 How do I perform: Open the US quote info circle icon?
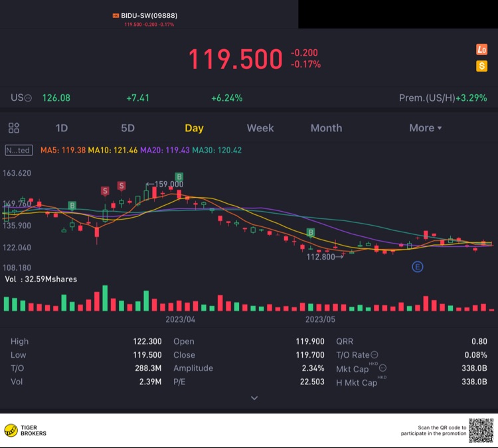coord(29,98)
